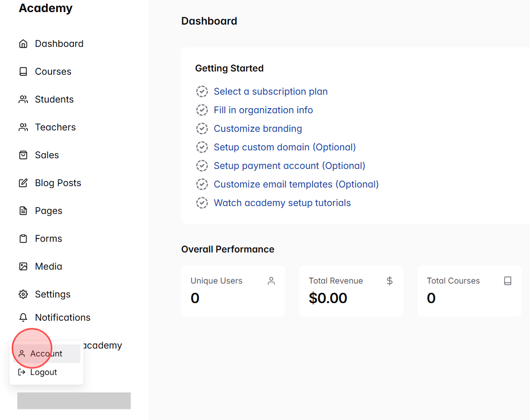This screenshot has width=530, height=420.
Task: Select the Dashboard home icon
Action: coord(23,43)
